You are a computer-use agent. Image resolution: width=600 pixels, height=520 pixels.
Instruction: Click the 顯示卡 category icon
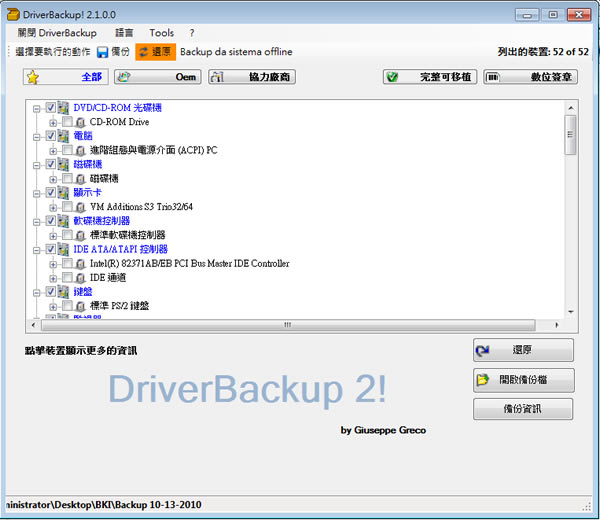[x=63, y=192]
